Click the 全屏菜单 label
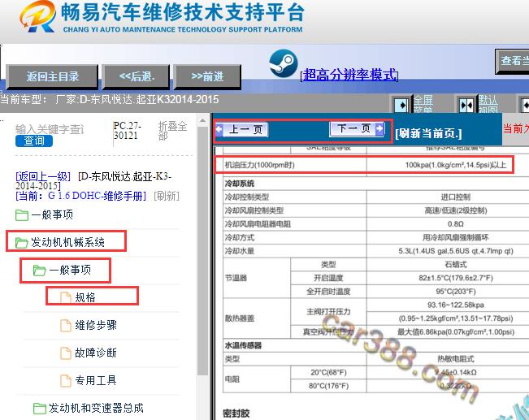 coord(423,105)
